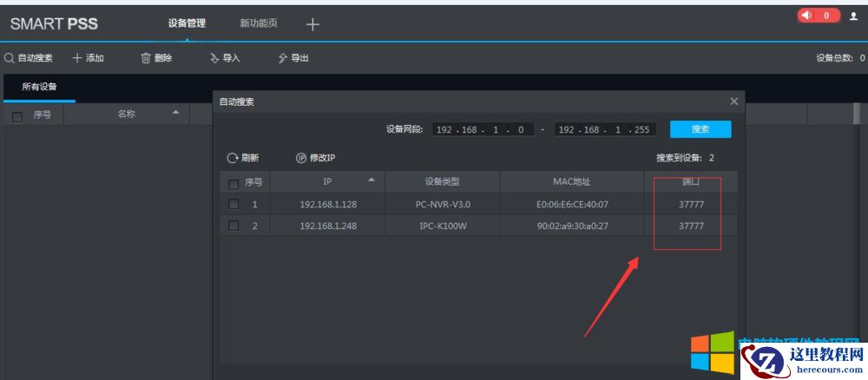Click the 端口 column header

691,182
